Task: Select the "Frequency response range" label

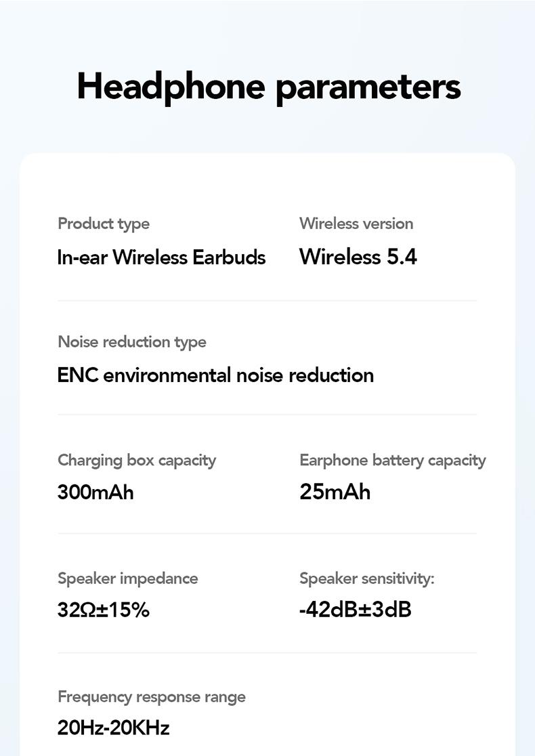Action: pos(152,697)
